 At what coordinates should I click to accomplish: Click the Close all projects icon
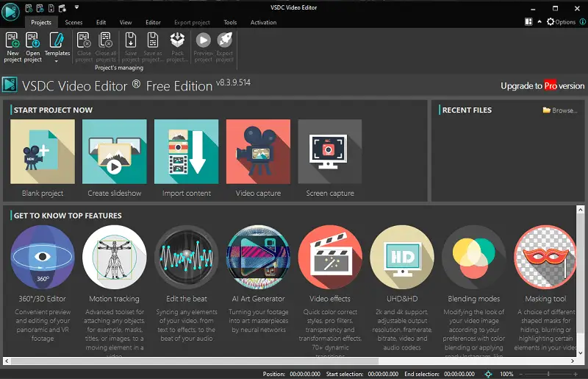pos(106,40)
